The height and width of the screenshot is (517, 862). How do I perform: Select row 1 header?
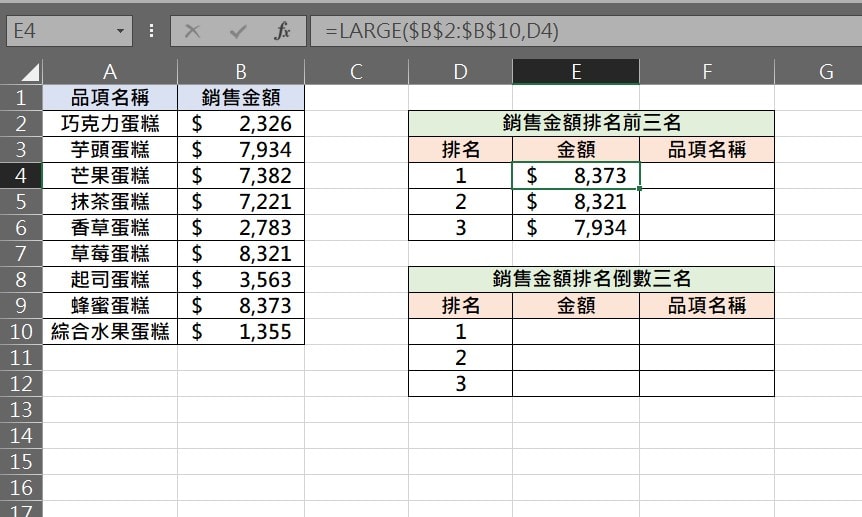[x=21, y=97]
